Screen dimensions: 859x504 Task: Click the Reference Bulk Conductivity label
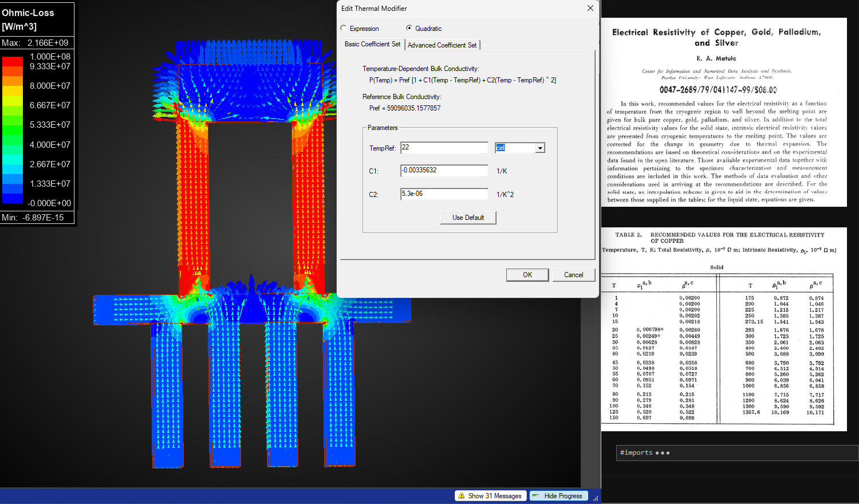tap(402, 97)
